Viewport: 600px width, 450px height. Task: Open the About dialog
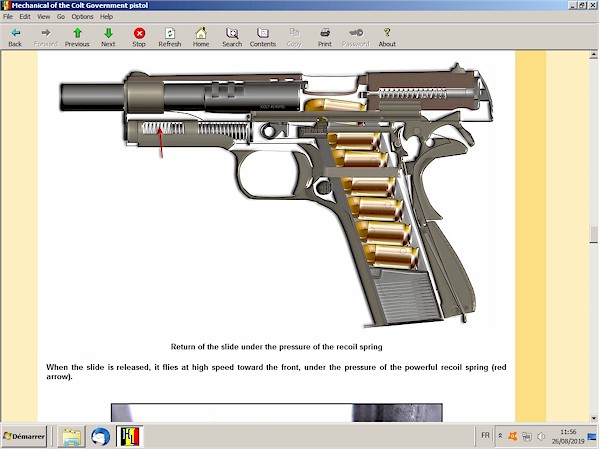point(387,37)
